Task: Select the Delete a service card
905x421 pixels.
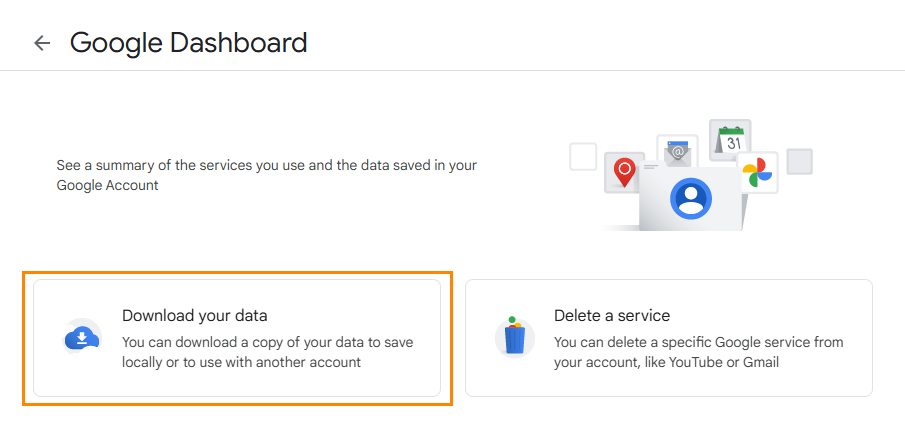Action: point(669,338)
